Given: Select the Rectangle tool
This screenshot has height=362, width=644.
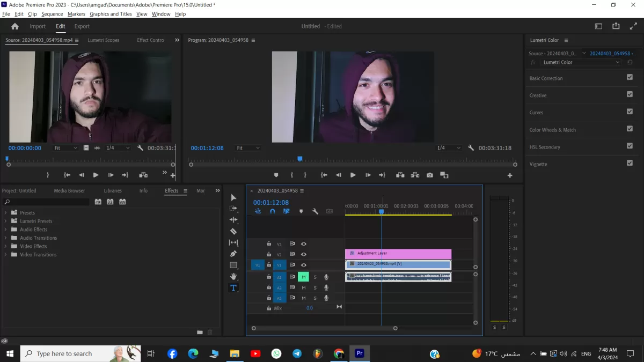Looking at the screenshot, I should point(233,265).
